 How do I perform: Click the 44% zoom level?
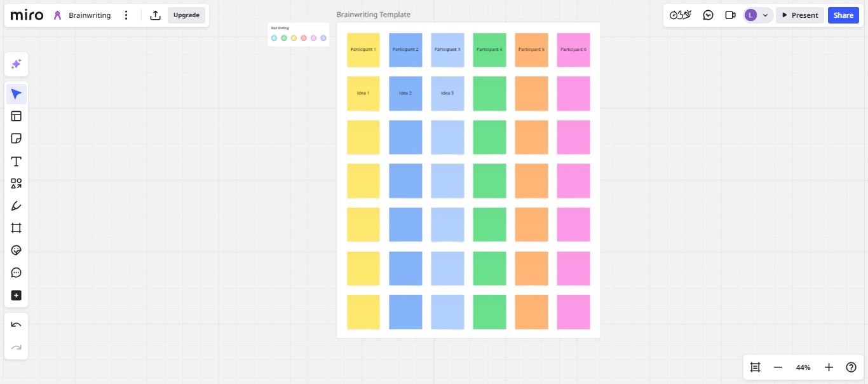tap(803, 367)
